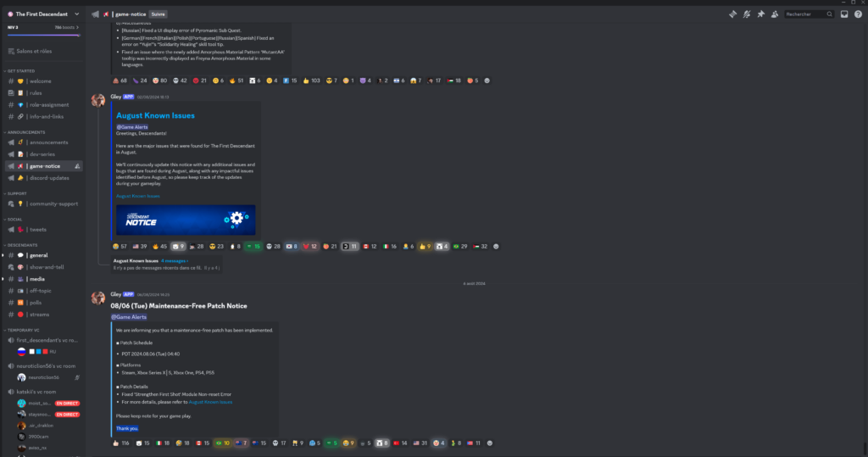
Task: Open the server boosts chevron
Action: click(77, 27)
